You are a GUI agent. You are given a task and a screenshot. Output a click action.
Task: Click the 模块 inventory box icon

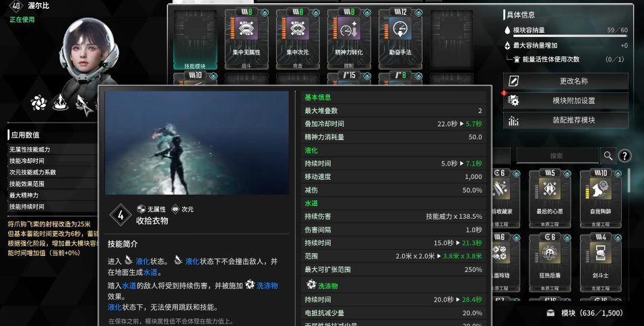pos(551,313)
